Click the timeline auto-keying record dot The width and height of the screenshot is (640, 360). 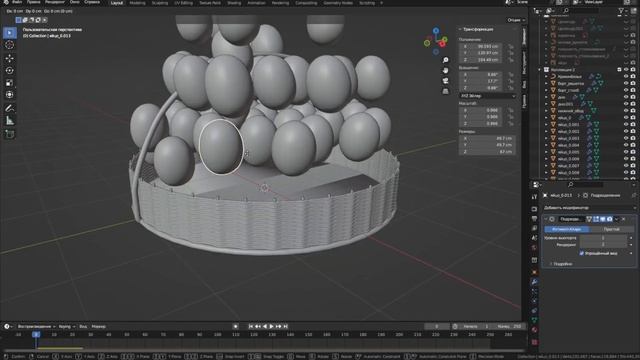(x=236, y=327)
